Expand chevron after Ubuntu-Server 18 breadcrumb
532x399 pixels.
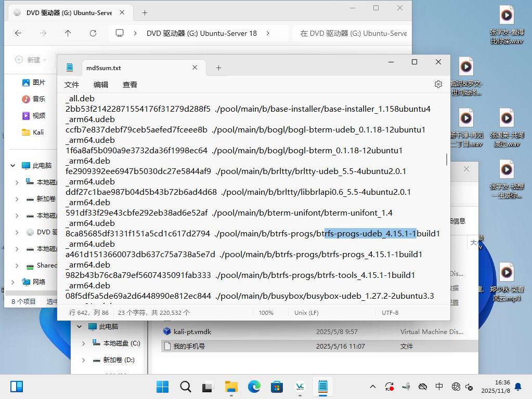tap(268, 33)
